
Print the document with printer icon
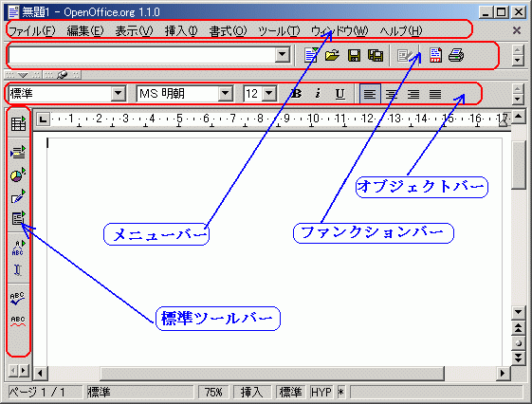456,55
